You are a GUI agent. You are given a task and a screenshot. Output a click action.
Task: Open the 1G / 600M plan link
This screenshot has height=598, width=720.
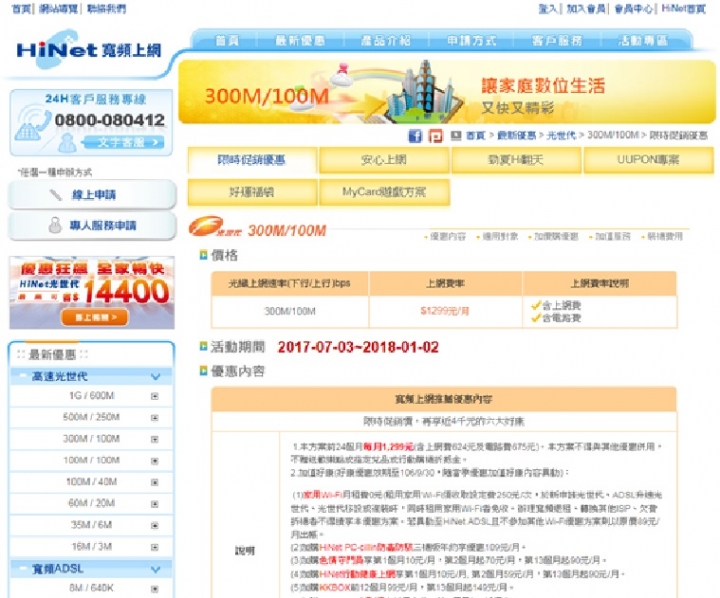[x=91, y=395]
